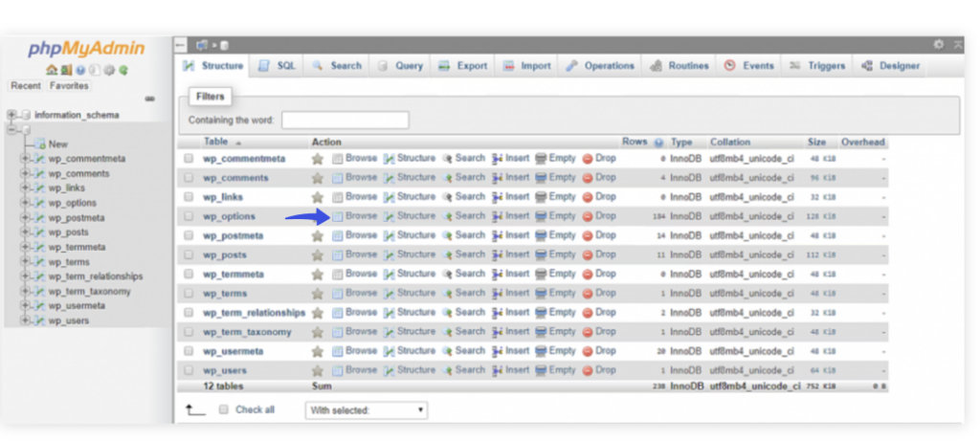This screenshot has height=441, width=980.
Task: Expand wp_users node in sidebar
Action: tap(25, 320)
